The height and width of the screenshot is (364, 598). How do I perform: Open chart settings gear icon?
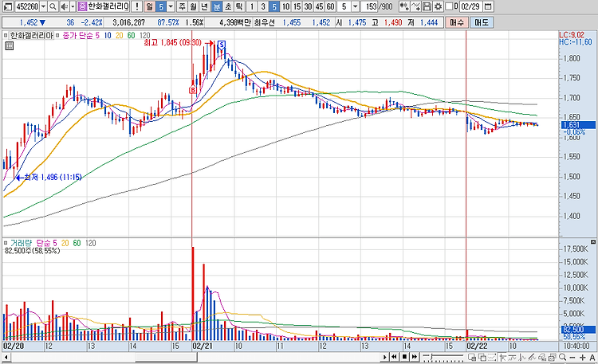[x=439, y=6]
